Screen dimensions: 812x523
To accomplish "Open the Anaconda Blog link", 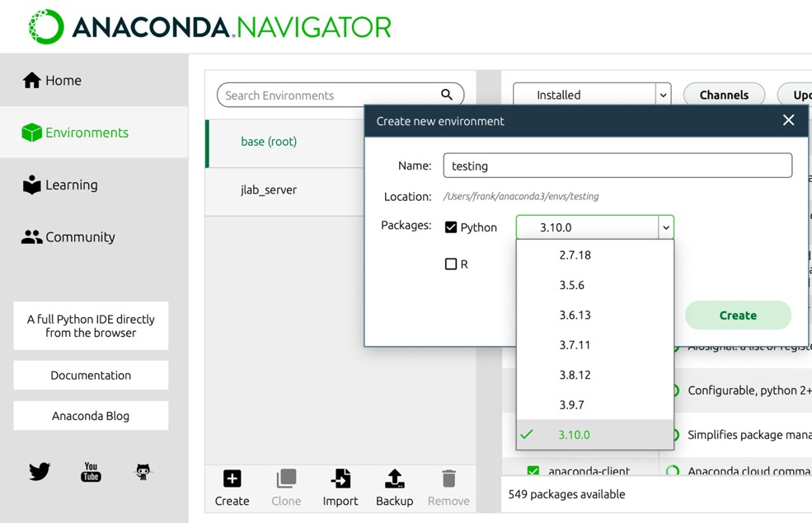I will 91,416.
